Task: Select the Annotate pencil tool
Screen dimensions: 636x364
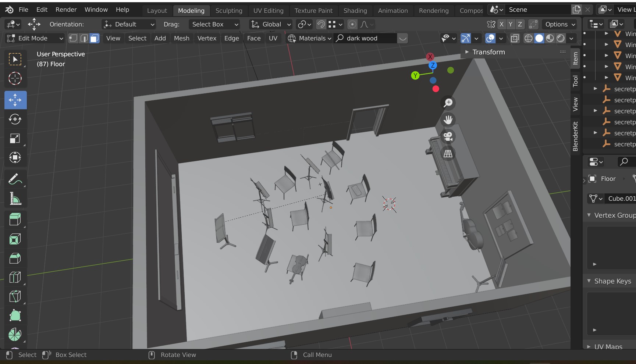Action: (x=15, y=179)
